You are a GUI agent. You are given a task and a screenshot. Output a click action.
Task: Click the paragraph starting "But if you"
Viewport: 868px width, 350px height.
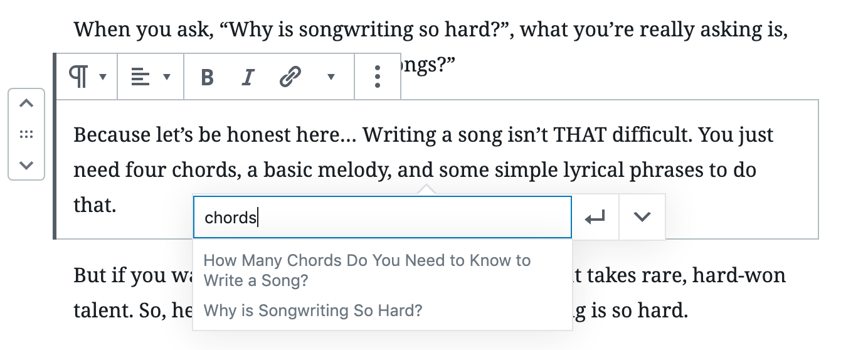(x=133, y=292)
